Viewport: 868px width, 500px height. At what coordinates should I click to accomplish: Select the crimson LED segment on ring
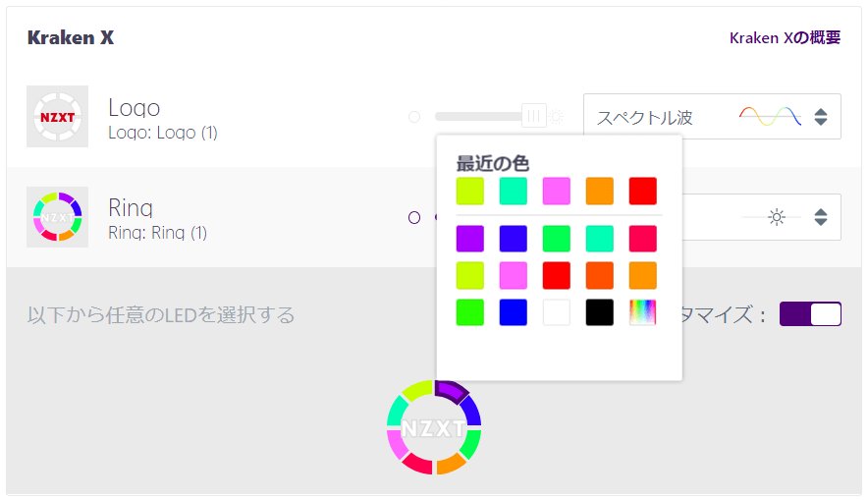(416, 464)
